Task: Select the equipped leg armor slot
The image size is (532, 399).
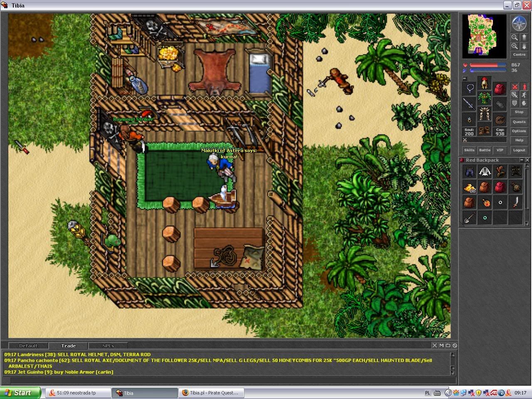Action: click(x=485, y=114)
